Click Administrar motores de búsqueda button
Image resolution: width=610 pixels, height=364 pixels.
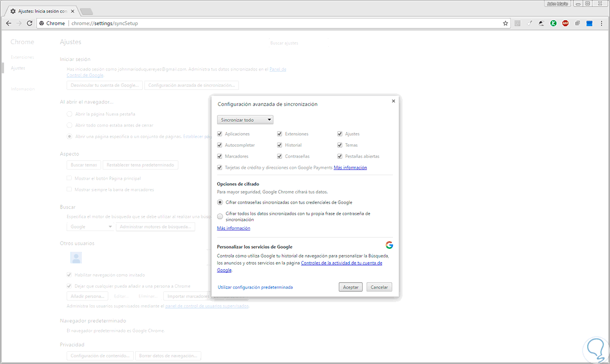pyautogui.click(x=156, y=227)
